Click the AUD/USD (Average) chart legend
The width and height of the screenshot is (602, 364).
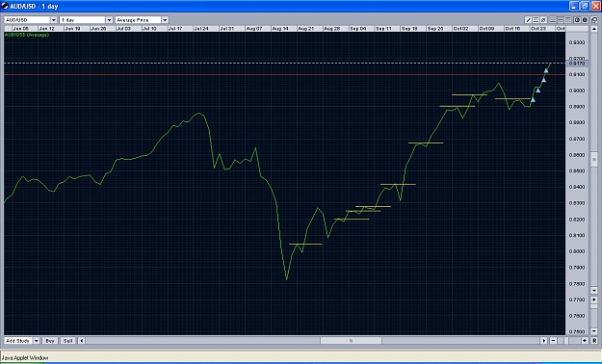click(27, 35)
